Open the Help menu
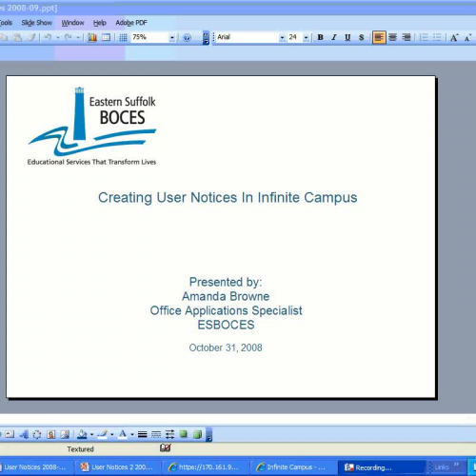The height and width of the screenshot is (476, 476). click(x=99, y=23)
